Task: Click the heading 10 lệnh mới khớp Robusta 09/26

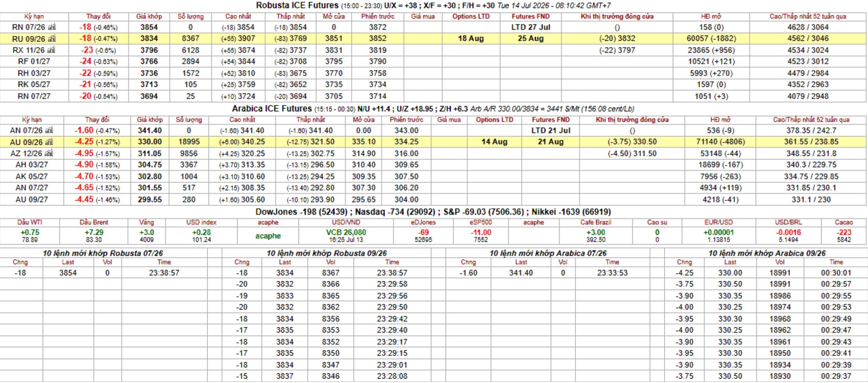Action: 326,253
